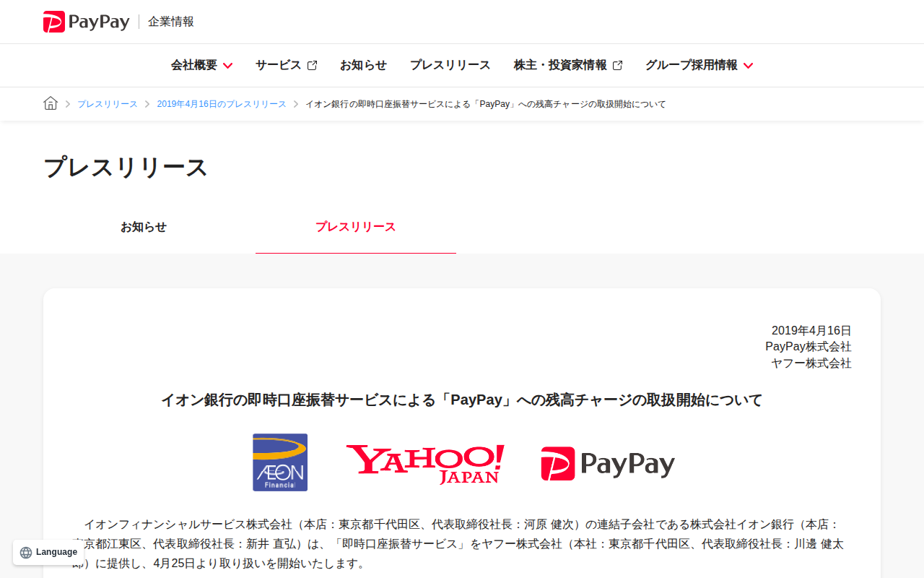
Task: Click the chevron next to グループ採用情報
Action: 748,66
